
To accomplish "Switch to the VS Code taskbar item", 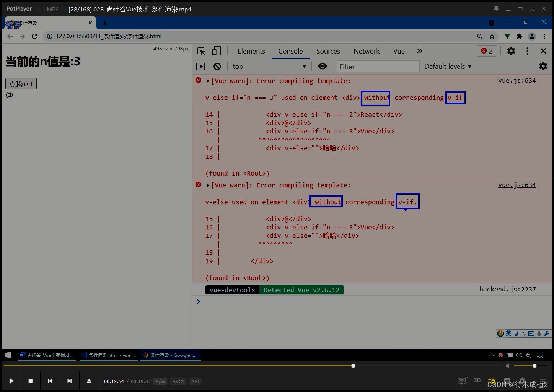I will pyautogui.click(x=109, y=355).
